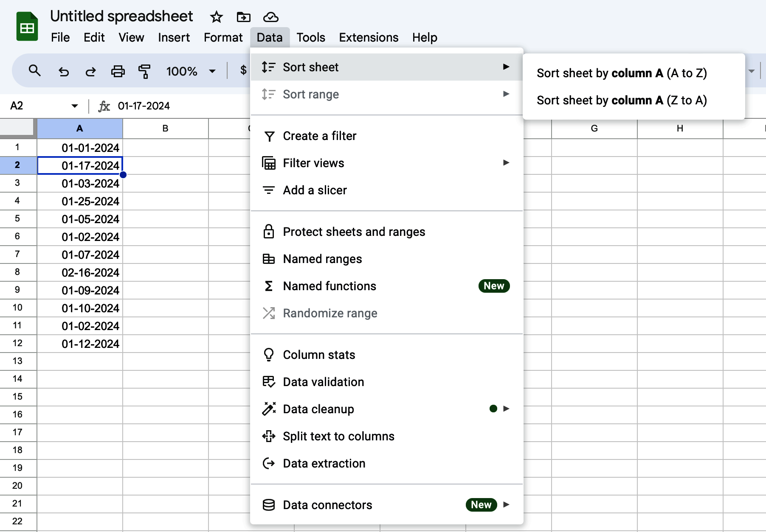Click cell containing 01-12-2024

coord(80,344)
